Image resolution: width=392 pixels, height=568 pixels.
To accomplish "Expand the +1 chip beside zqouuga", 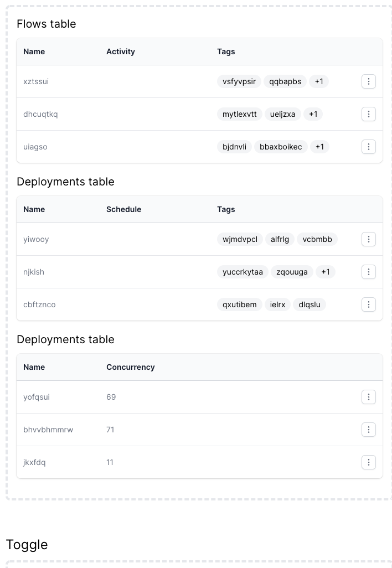I will pyautogui.click(x=326, y=271).
